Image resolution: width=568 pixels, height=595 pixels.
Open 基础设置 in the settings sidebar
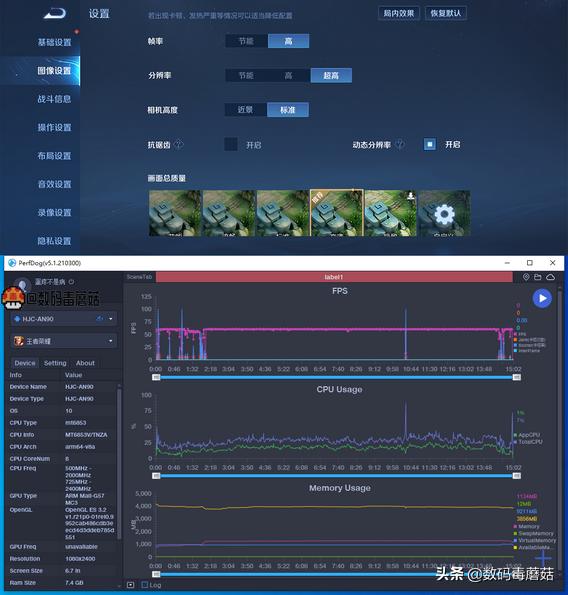coord(54,42)
